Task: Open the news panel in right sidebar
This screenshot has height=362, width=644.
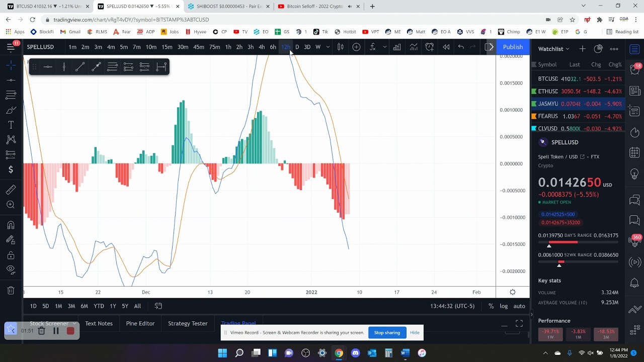Action: tap(635, 91)
